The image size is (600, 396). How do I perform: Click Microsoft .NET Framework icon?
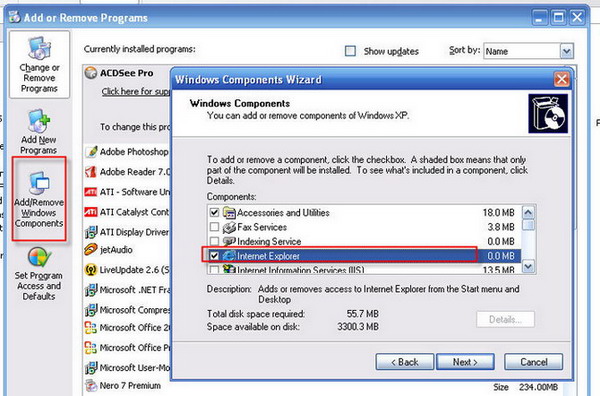pyautogui.click(x=91, y=290)
